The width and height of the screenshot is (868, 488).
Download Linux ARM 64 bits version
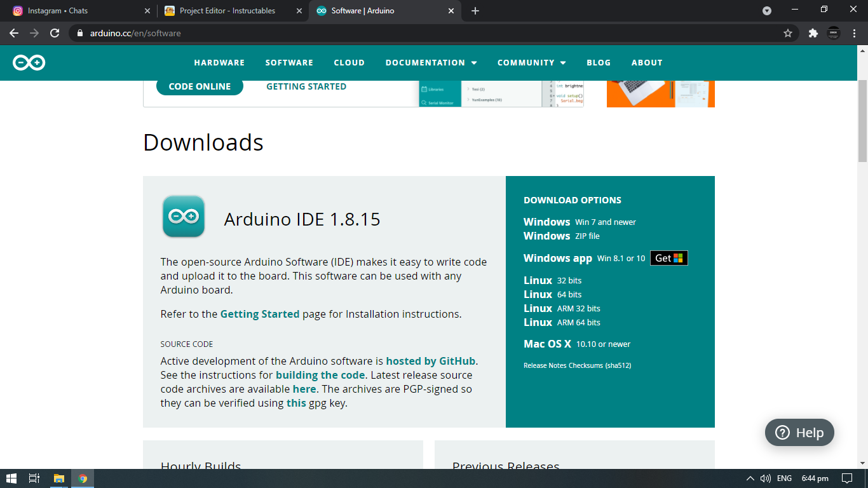coord(562,322)
